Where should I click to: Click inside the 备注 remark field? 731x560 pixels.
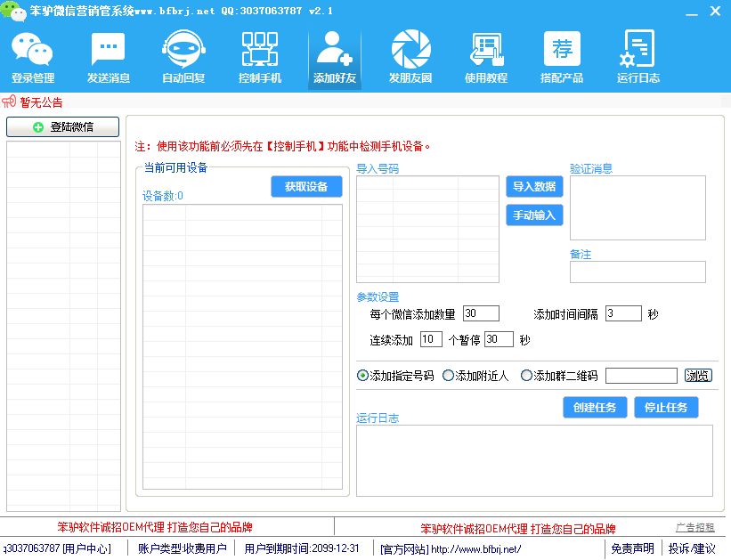click(638, 272)
